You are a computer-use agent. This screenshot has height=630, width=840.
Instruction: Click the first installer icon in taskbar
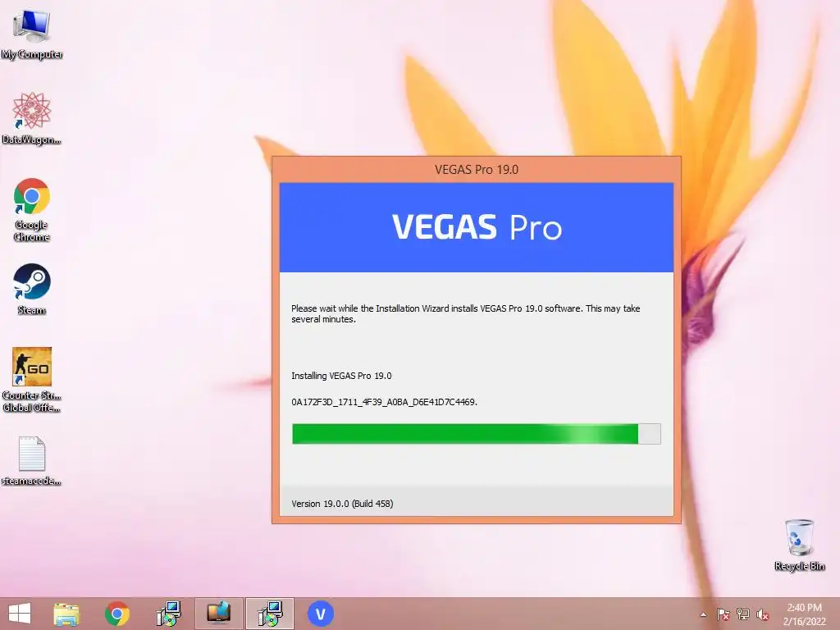click(168, 614)
